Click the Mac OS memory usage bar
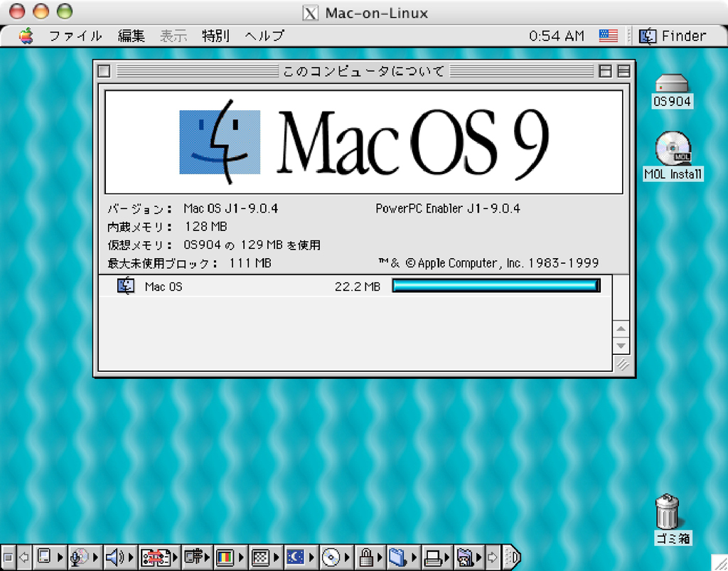The height and width of the screenshot is (571, 728). [x=496, y=286]
